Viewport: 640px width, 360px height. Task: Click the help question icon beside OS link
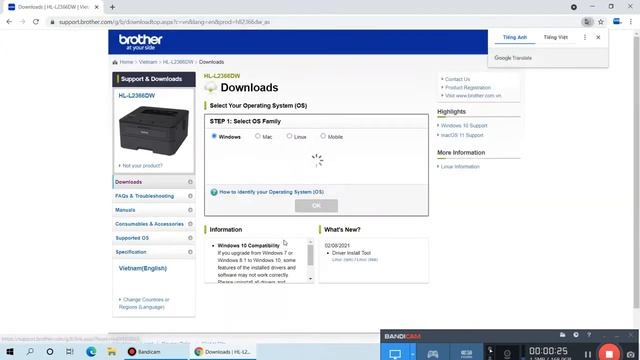click(214, 192)
